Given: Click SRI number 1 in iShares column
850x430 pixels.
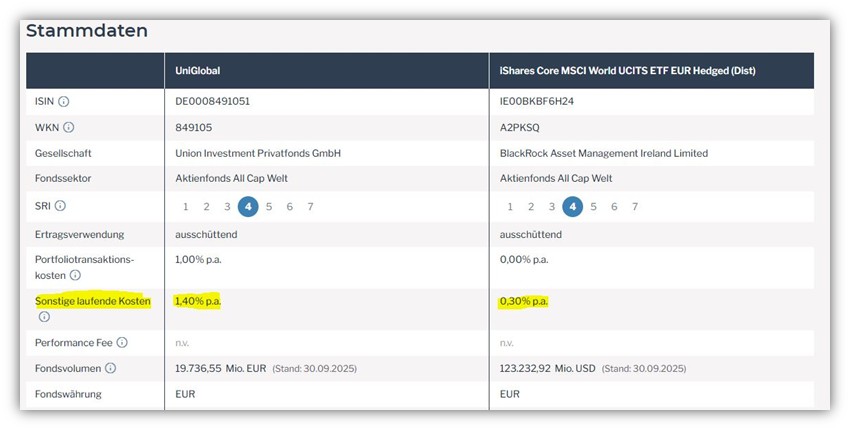Looking at the screenshot, I should (x=510, y=207).
